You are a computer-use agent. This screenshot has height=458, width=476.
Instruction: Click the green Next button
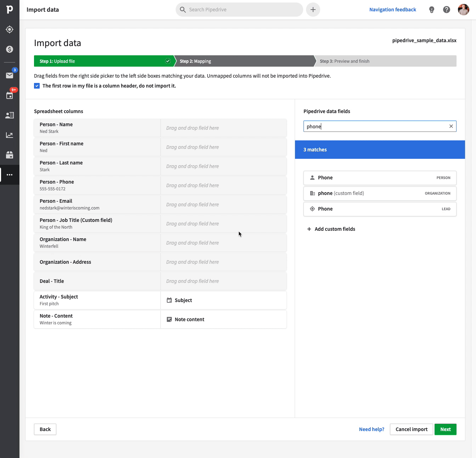445,429
